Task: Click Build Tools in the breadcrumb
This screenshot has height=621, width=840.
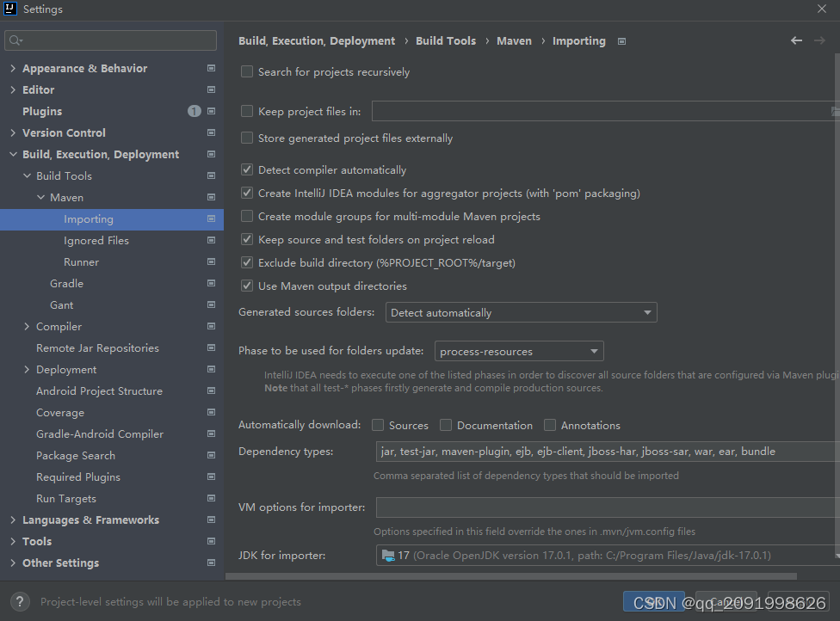Action: (x=446, y=40)
